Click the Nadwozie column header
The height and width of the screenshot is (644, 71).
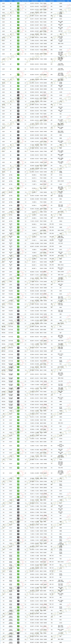(x=52, y=1)
